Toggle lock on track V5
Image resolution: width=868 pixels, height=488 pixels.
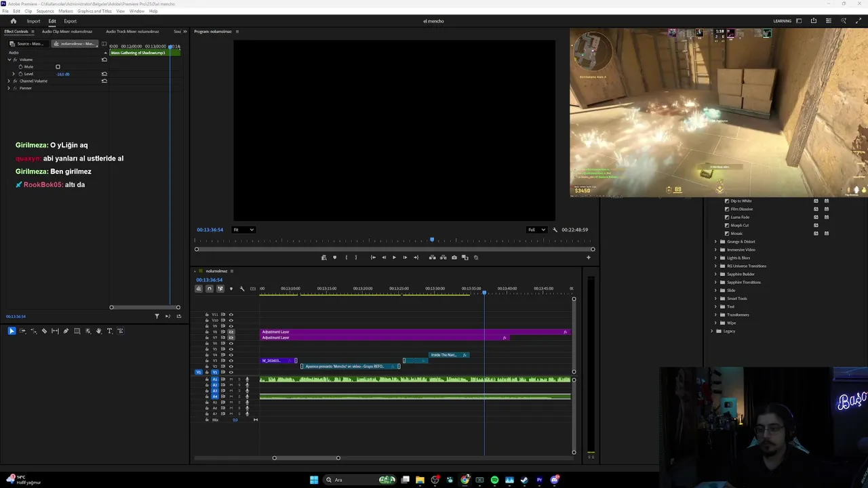[207, 349]
